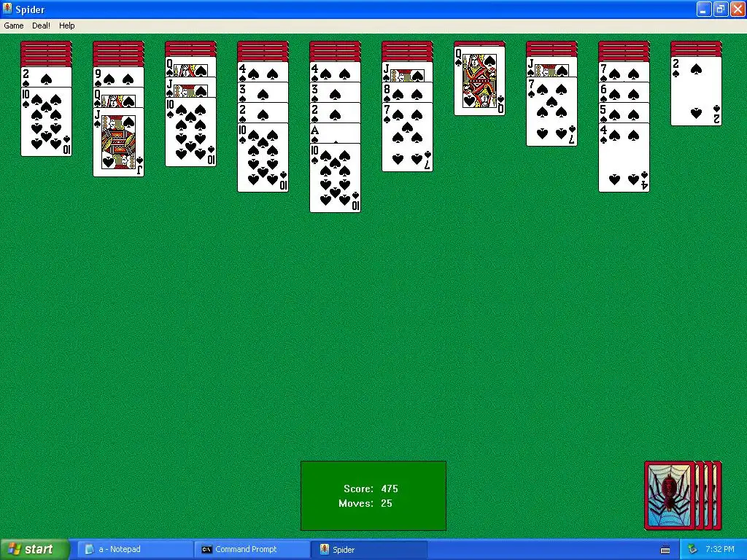Select the 5 of spades card
This screenshot has height=560, width=747.
click(x=624, y=113)
